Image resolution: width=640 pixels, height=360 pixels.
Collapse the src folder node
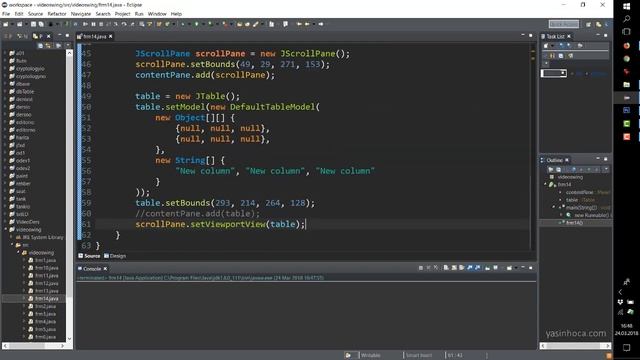pyautogui.click(x=12, y=245)
